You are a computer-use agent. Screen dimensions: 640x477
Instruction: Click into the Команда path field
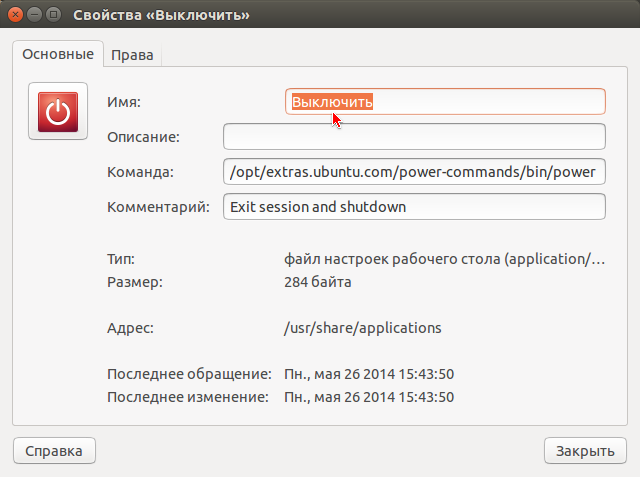(x=414, y=172)
